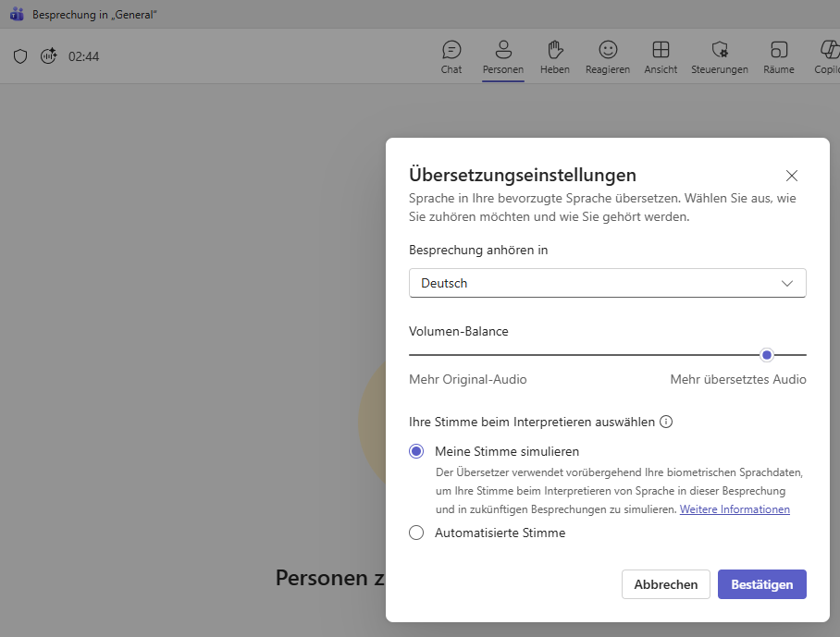Raise hand with the Heben icon
840x637 pixels.
click(x=554, y=56)
